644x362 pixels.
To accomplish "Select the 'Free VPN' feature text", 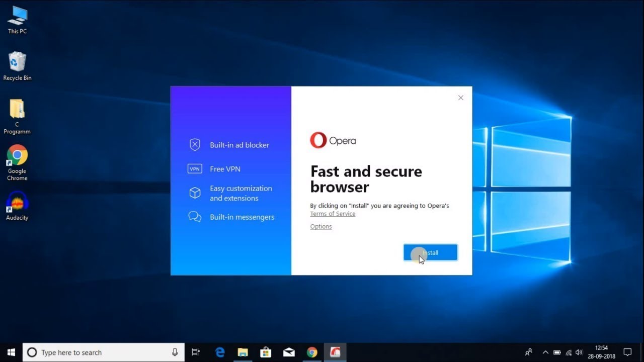I will (225, 169).
